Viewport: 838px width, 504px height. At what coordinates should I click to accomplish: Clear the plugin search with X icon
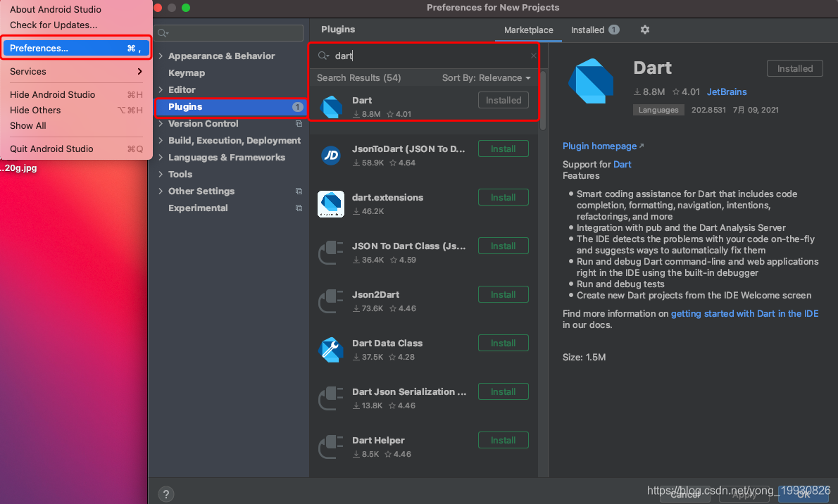533,56
